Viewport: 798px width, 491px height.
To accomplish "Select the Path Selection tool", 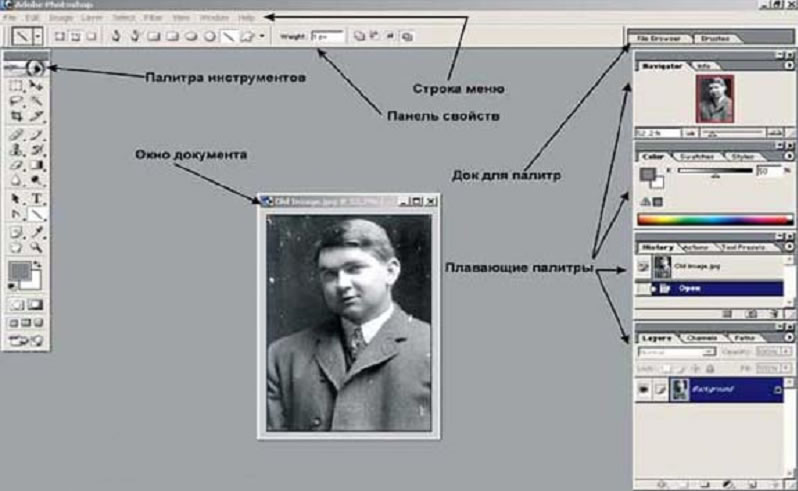I will pyautogui.click(x=16, y=198).
